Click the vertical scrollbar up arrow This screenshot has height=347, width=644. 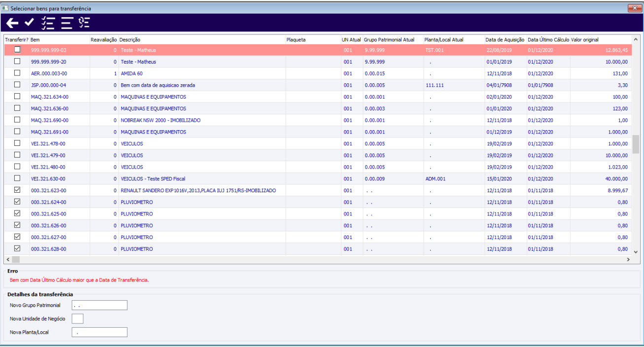636,39
